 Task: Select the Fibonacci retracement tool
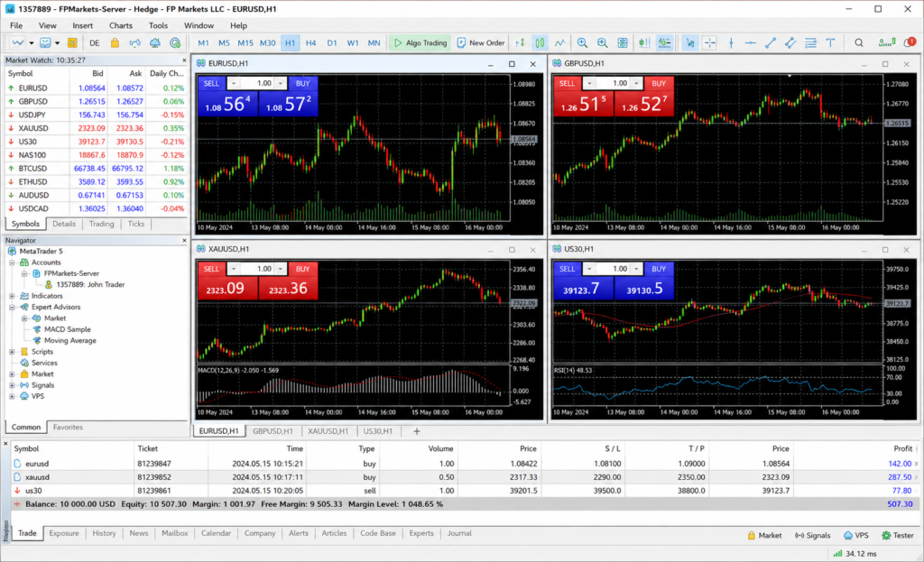pos(811,43)
